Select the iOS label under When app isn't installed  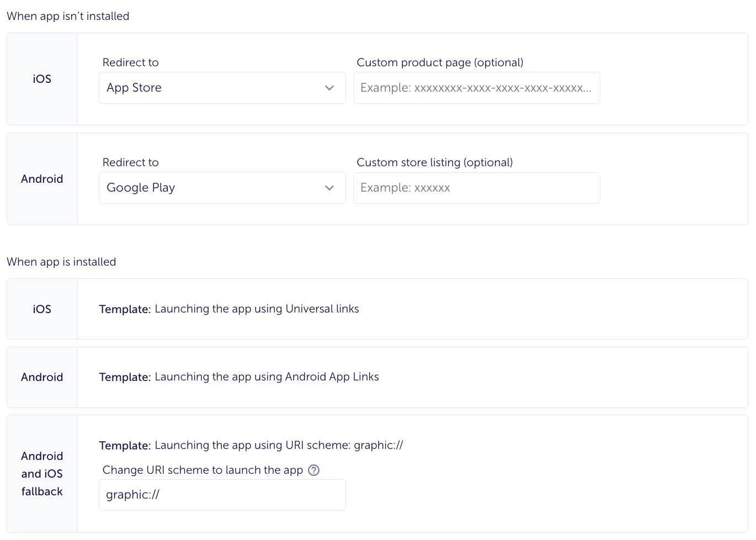pyautogui.click(x=42, y=79)
